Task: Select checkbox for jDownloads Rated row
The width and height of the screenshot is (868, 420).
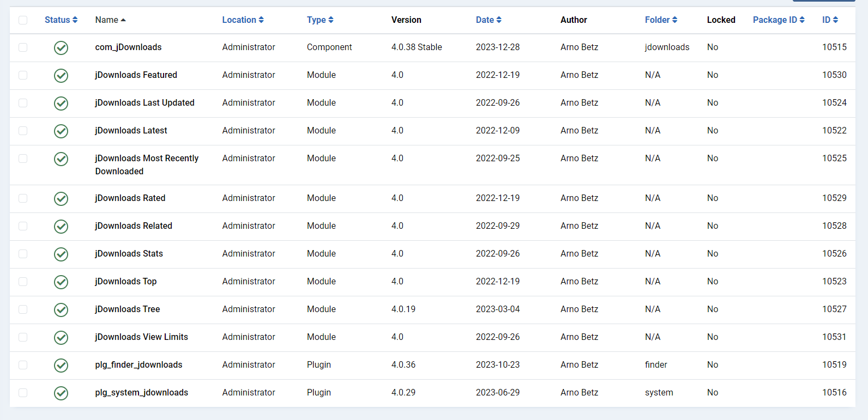Action: (23, 198)
